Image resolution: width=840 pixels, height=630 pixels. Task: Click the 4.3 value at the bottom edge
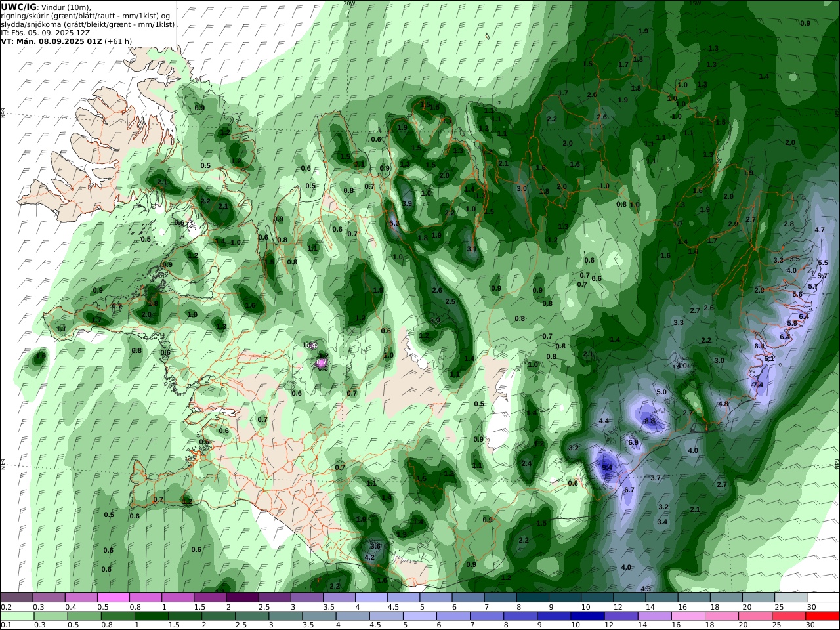point(646,589)
